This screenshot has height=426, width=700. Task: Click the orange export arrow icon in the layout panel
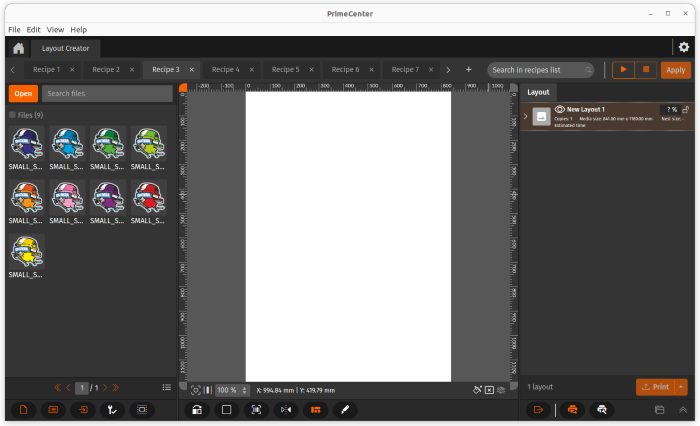(x=538, y=410)
